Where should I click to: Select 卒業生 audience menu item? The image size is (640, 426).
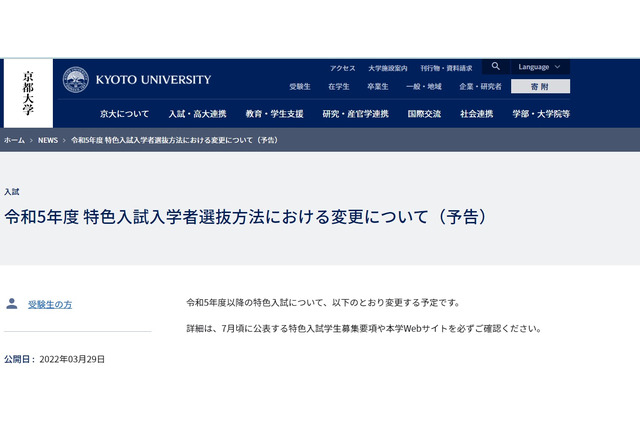(378, 87)
